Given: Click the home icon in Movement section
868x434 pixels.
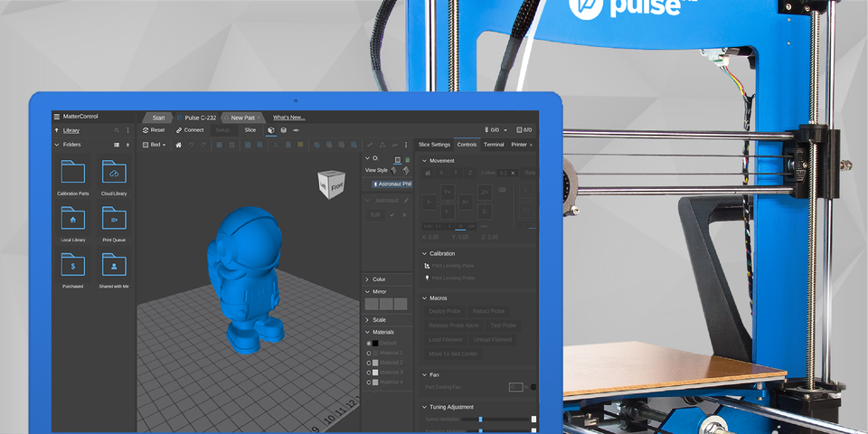Looking at the screenshot, I should click(x=427, y=174).
